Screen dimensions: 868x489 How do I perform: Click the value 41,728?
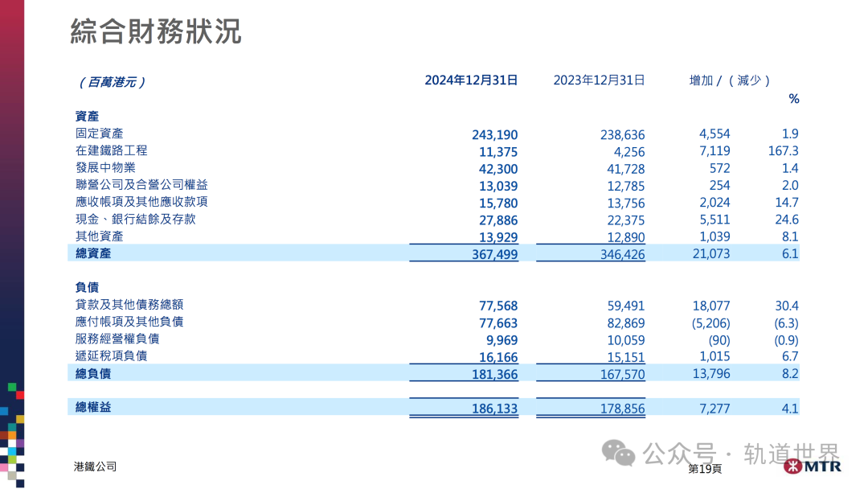click(x=625, y=169)
